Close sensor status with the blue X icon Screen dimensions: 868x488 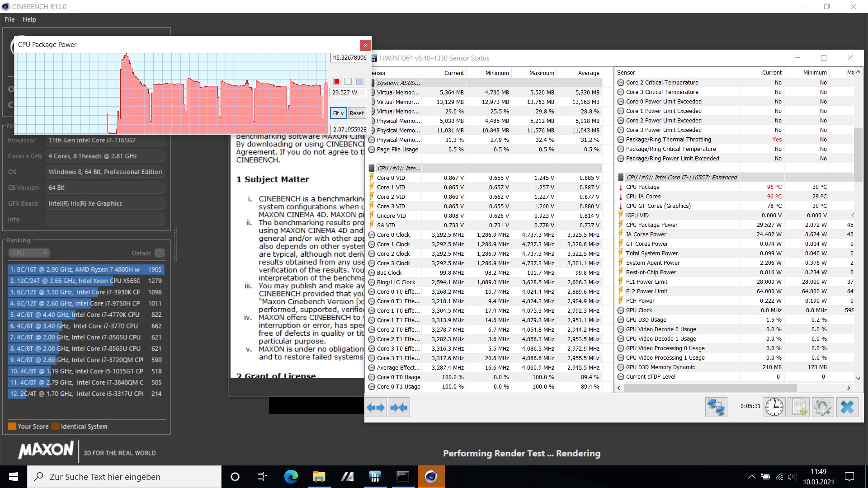tap(847, 407)
